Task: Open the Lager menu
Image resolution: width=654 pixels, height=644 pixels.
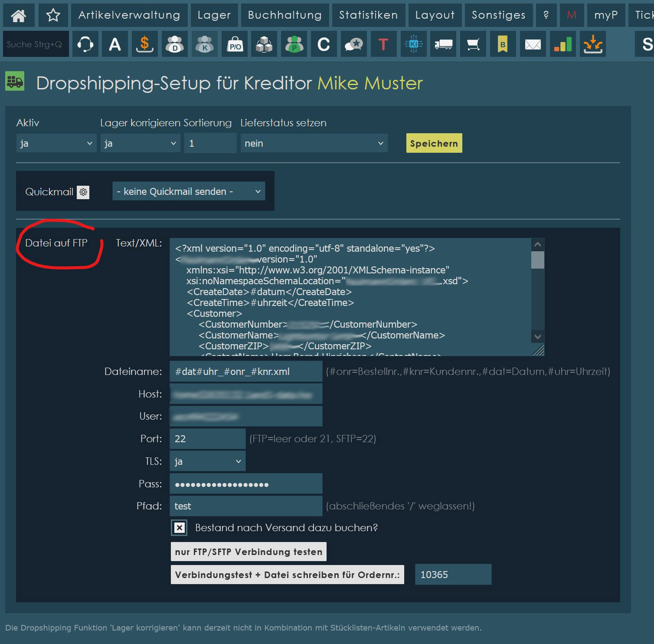Action: coord(214,15)
